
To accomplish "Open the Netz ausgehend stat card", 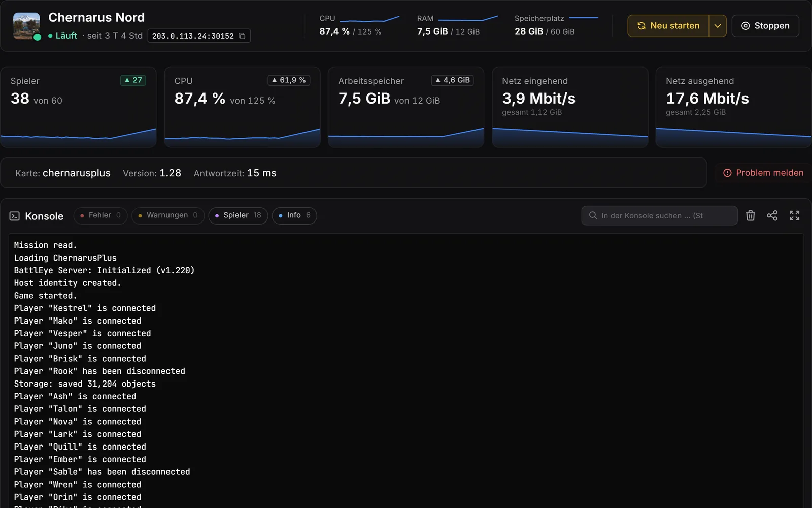I will 734,107.
